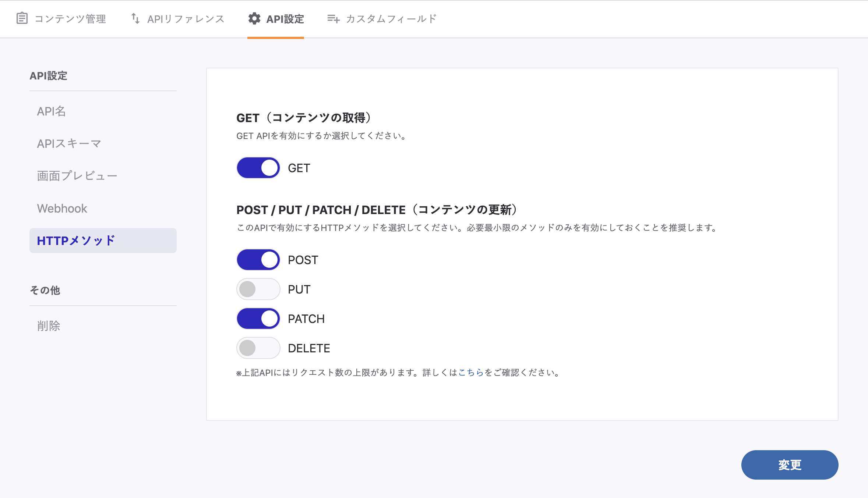Enable the DELETE method toggle
The width and height of the screenshot is (868, 498).
click(258, 348)
